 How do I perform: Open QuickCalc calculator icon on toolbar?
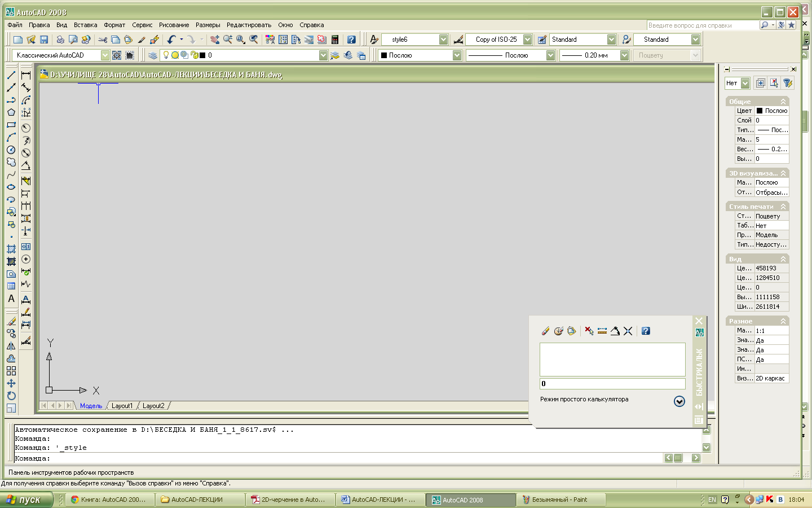pyautogui.click(x=335, y=40)
